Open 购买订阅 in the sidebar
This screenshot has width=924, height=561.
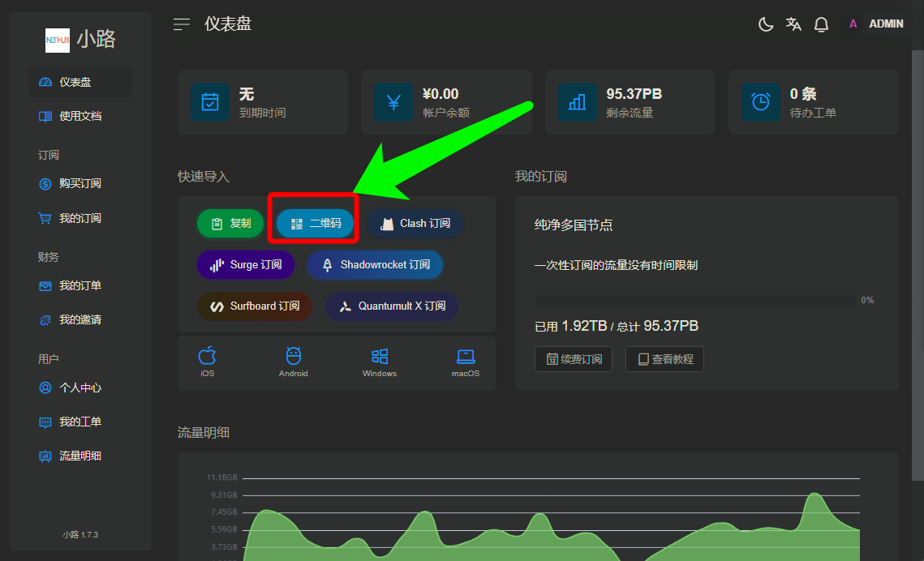point(80,184)
